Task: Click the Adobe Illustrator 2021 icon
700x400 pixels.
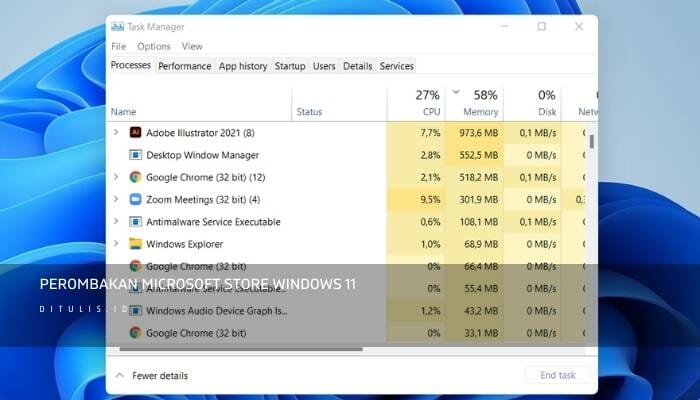Action: pyautogui.click(x=135, y=133)
